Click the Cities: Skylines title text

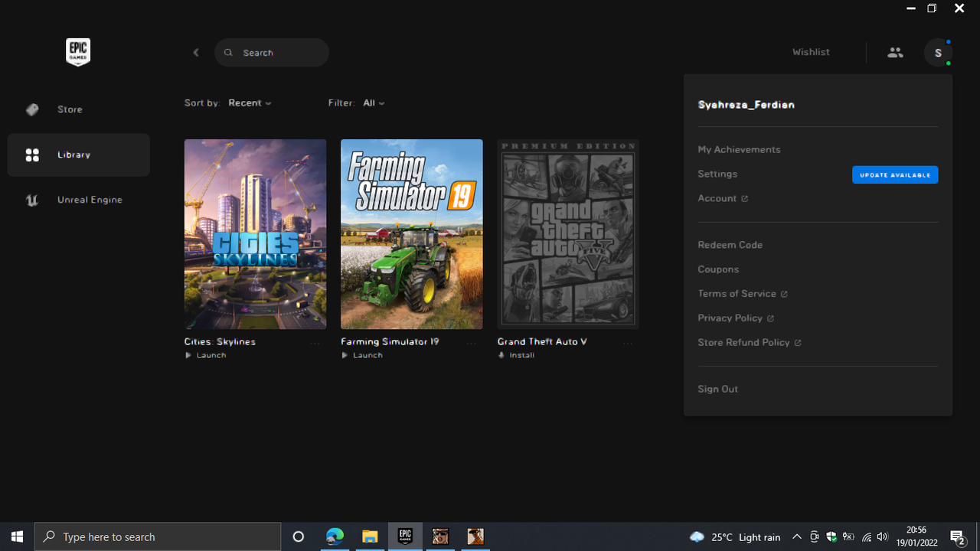[x=220, y=341]
